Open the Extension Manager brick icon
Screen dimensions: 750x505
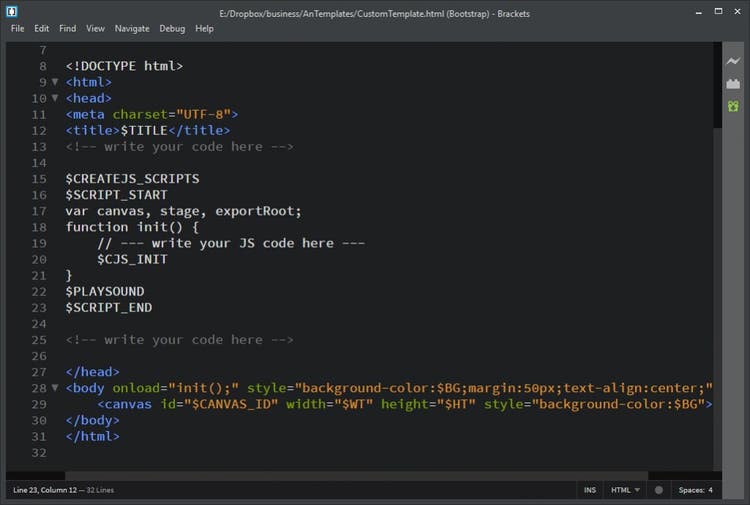tap(733, 84)
